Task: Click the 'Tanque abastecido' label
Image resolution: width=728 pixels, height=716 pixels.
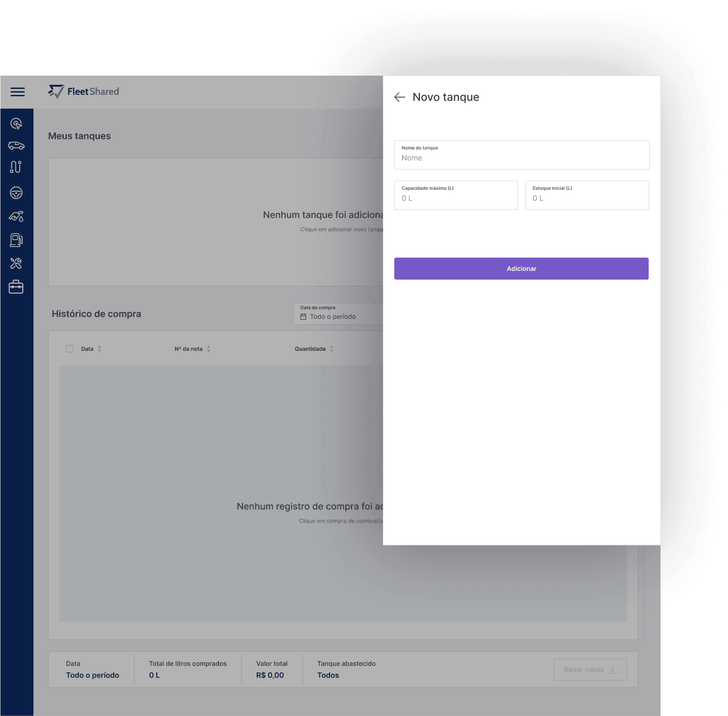Action: [347, 664]
